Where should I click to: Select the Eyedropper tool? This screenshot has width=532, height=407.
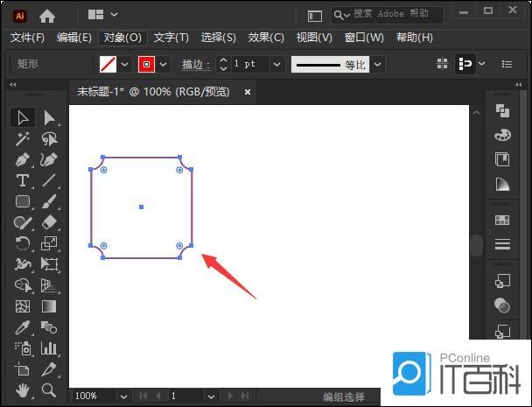point(23,327)
